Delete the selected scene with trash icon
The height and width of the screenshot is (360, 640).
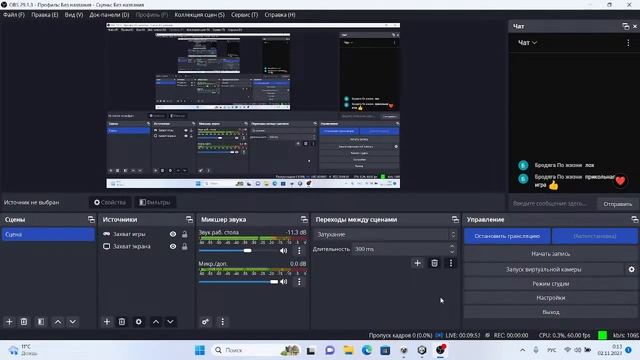[x=24, y=322]
